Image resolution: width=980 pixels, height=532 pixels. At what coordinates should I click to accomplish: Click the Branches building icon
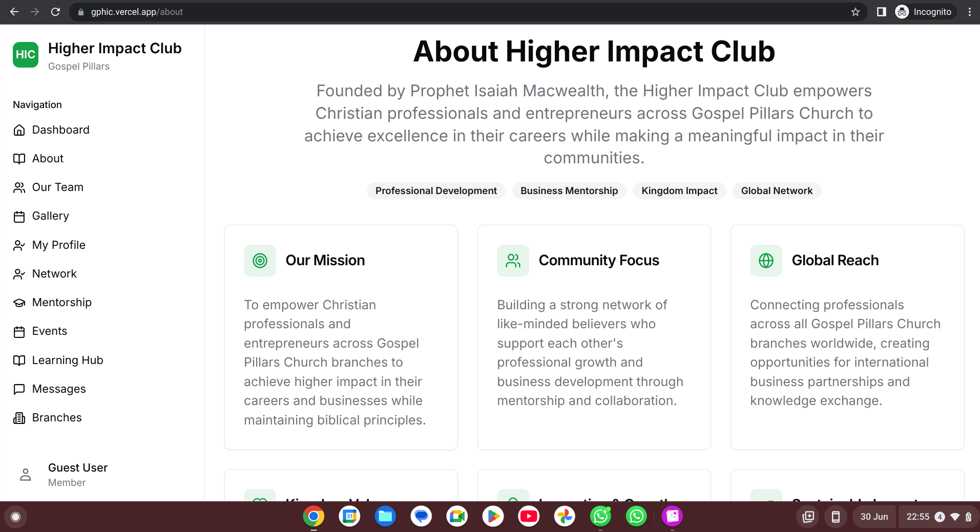19,418
